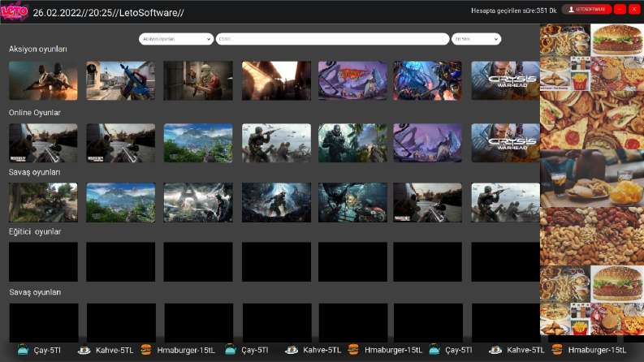Select first Kahve-5TL coffee cup icon
The width and height of the screenshot is (644, 362).
[84, 350]
